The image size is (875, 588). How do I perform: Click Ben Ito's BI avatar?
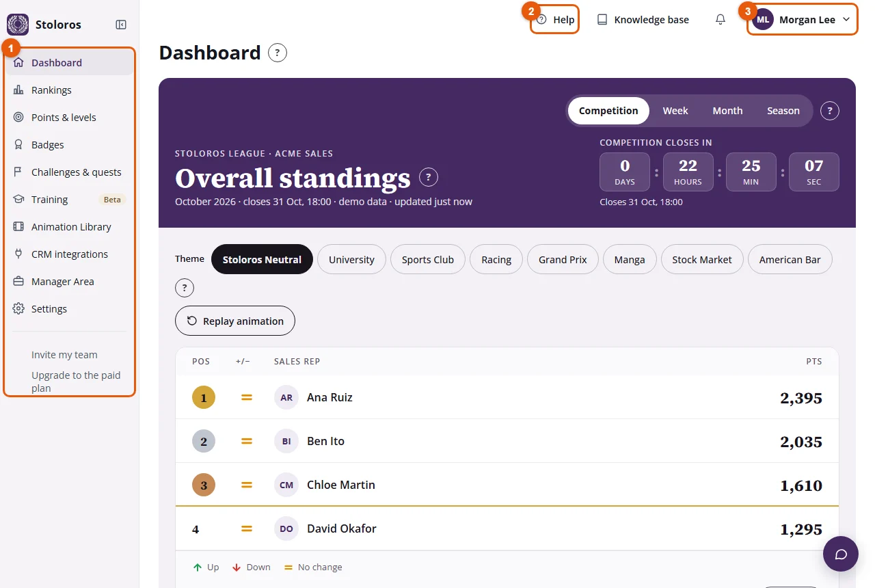[x=286, y=441]
